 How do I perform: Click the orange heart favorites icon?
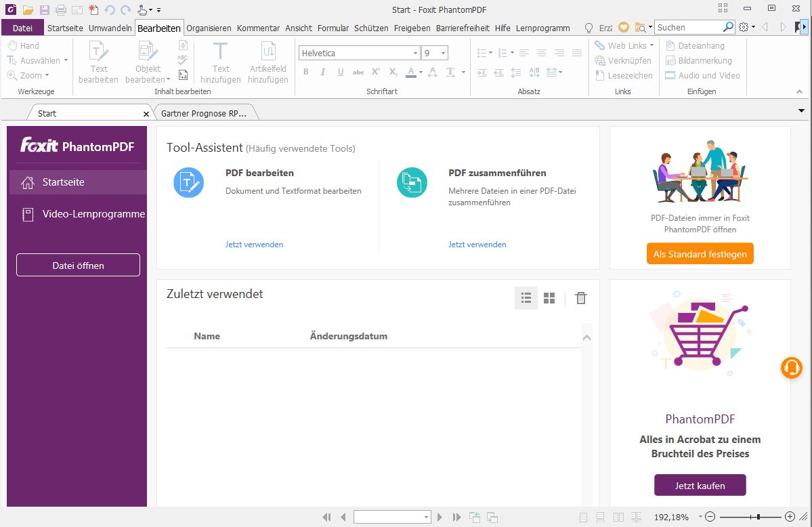[624, 28]
